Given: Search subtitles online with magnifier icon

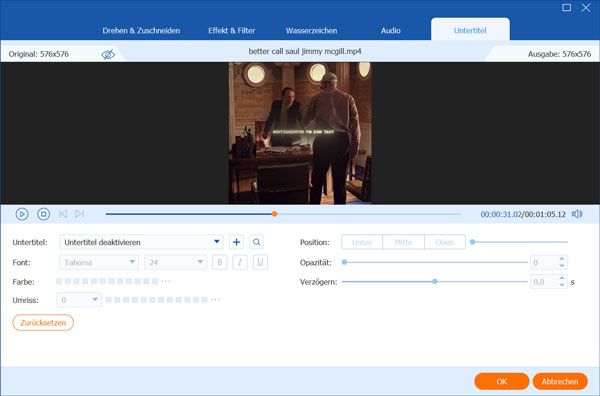Looking at the screenshot, I should (256, 242).
